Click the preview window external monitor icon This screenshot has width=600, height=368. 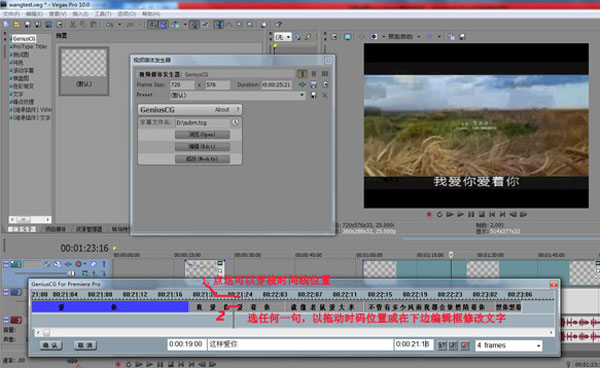(347, 37)
